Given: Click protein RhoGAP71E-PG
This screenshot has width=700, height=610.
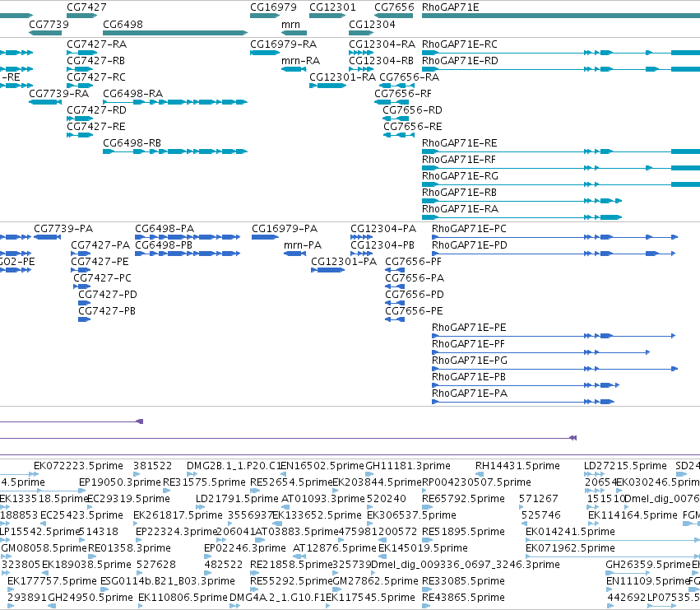Looking at the screenshot, I should [555, 369].
